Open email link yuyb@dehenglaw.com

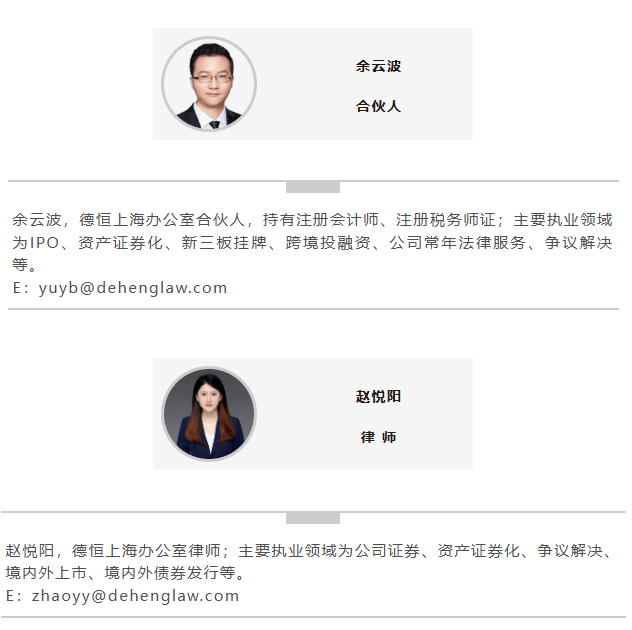point(133,288)
